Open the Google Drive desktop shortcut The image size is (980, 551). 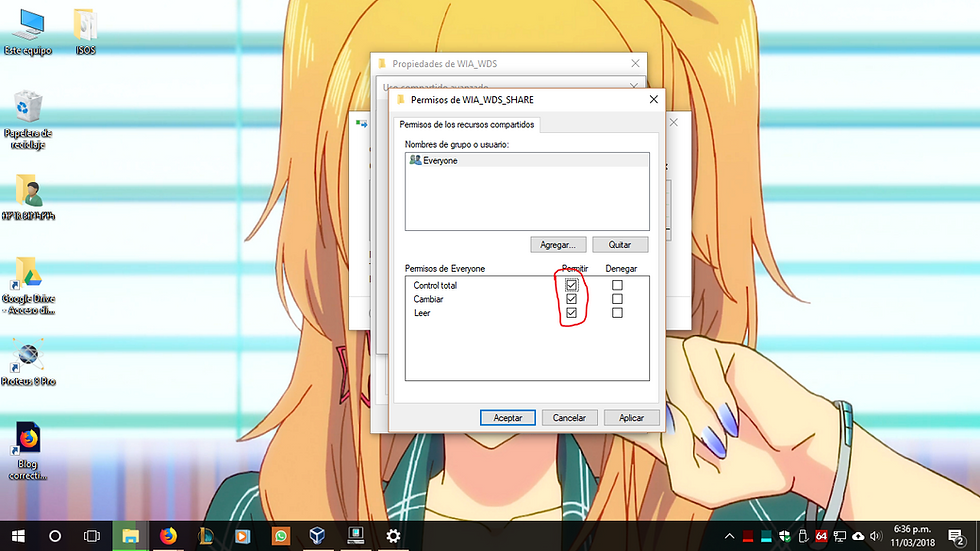point(28,285)
